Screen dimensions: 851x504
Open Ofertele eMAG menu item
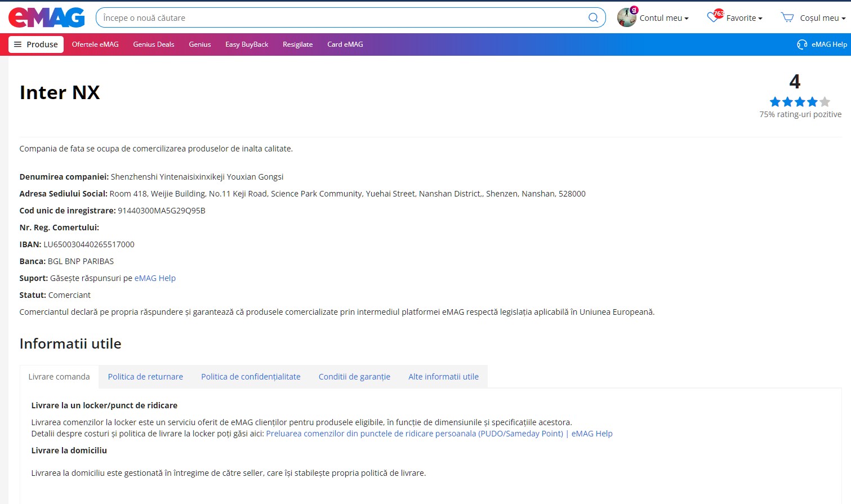pyautogui.click(x=95, y=44)
